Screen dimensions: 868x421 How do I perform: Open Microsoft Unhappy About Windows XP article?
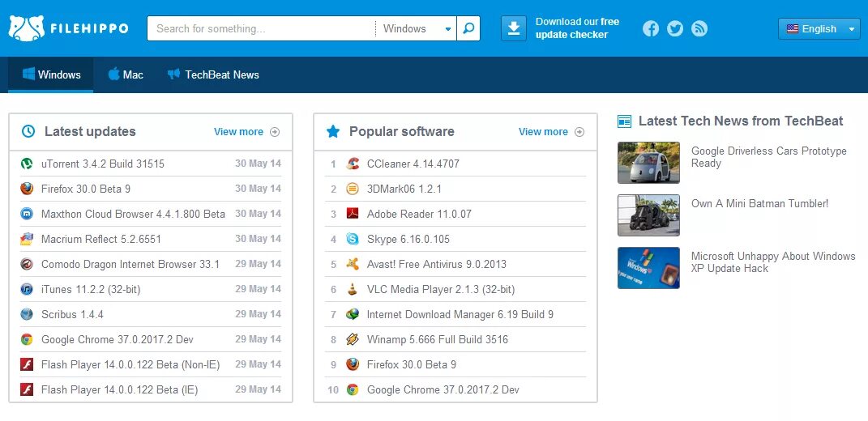773,262
